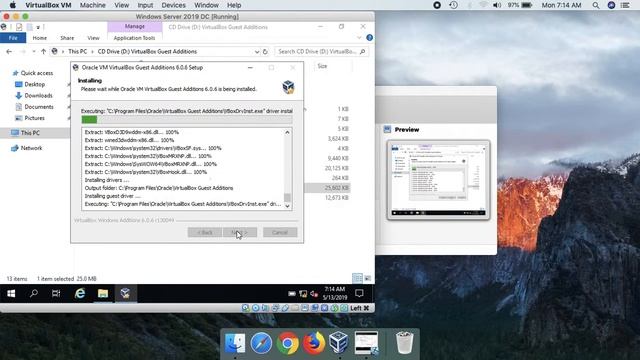Open the Trash in the Dock

tap(404, 342)
